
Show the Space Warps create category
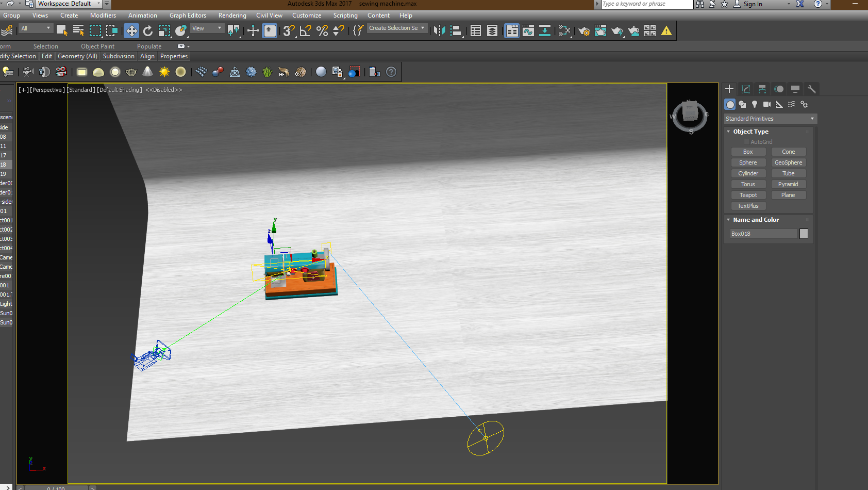tap(792, 104)
